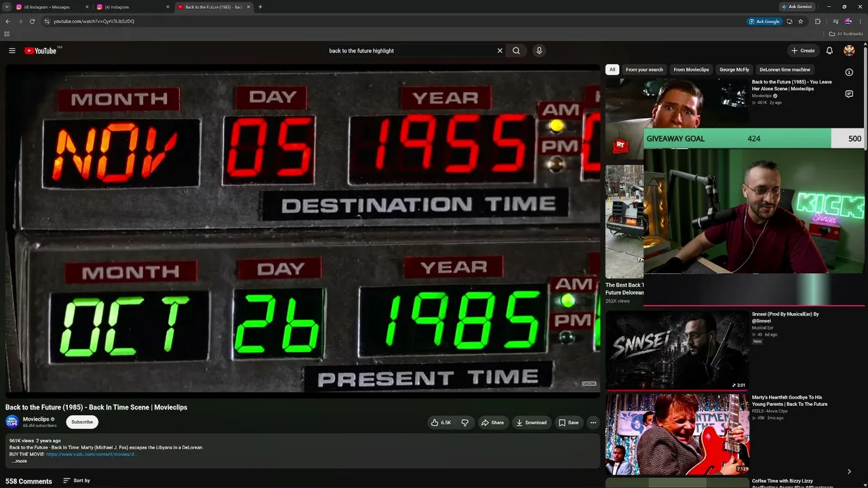Screen dimensions: 868x488
Task: Select the George McFly chip
Action: click(734, 70)
